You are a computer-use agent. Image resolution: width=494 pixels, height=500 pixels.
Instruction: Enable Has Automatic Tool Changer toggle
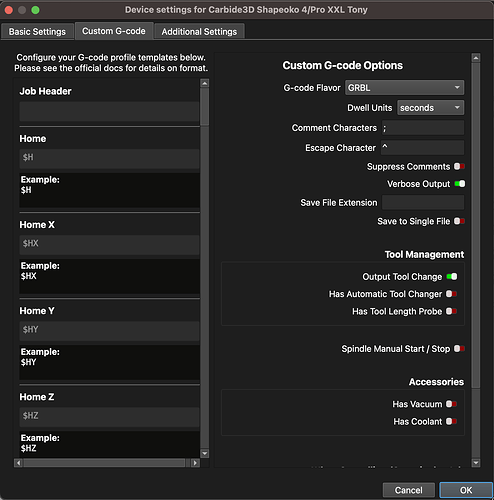tap(451, 294)
